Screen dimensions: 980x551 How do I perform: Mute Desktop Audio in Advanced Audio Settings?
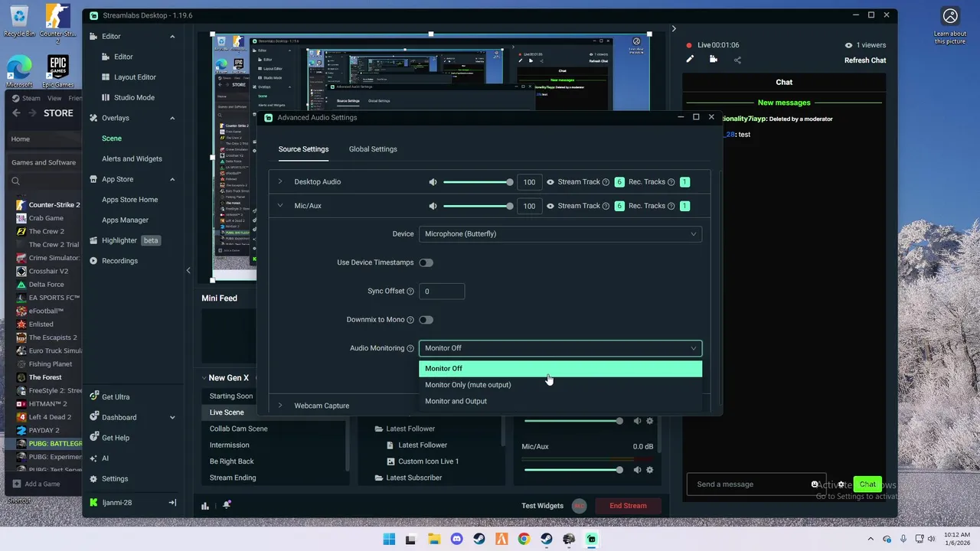(x=433, y=182)
